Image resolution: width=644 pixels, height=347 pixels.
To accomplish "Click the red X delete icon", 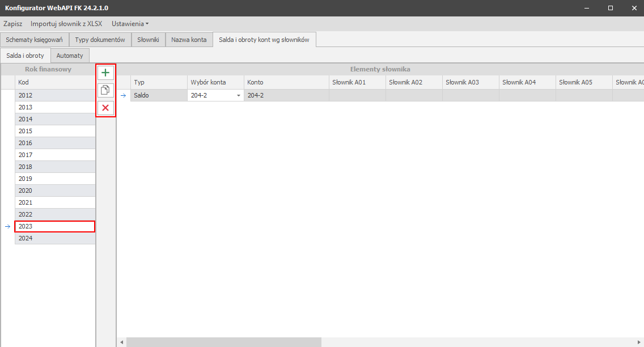I will (x=105, y=108).
